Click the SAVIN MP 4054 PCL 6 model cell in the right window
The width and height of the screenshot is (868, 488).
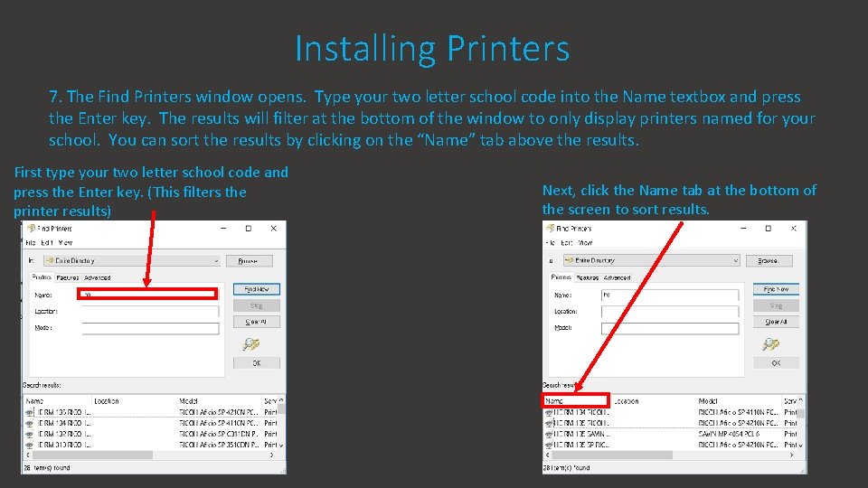tap(729, 435)
